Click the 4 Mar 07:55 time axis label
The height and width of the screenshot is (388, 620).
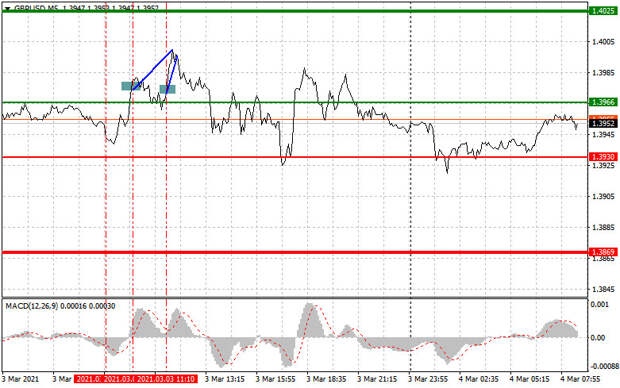pyautogui.click(x=580, y=379)
